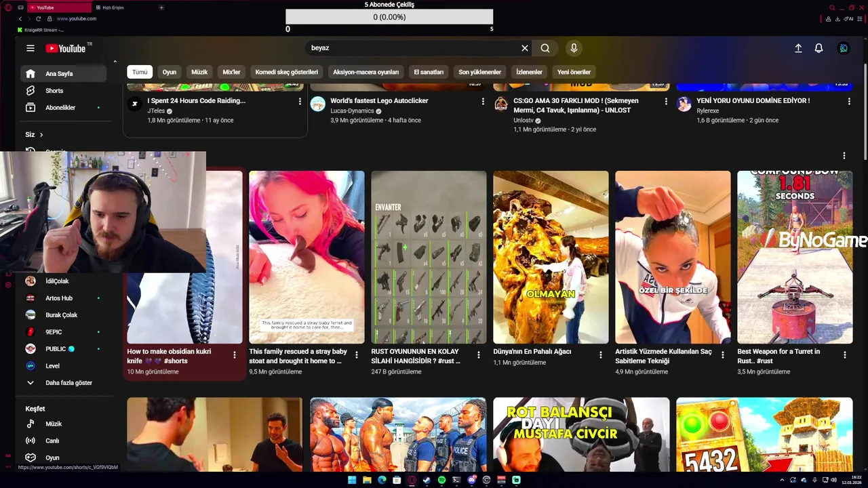This screenshot has height=488, width=868.
Task: Select the Son yüklenenler chip
Action: click(479, 72)
